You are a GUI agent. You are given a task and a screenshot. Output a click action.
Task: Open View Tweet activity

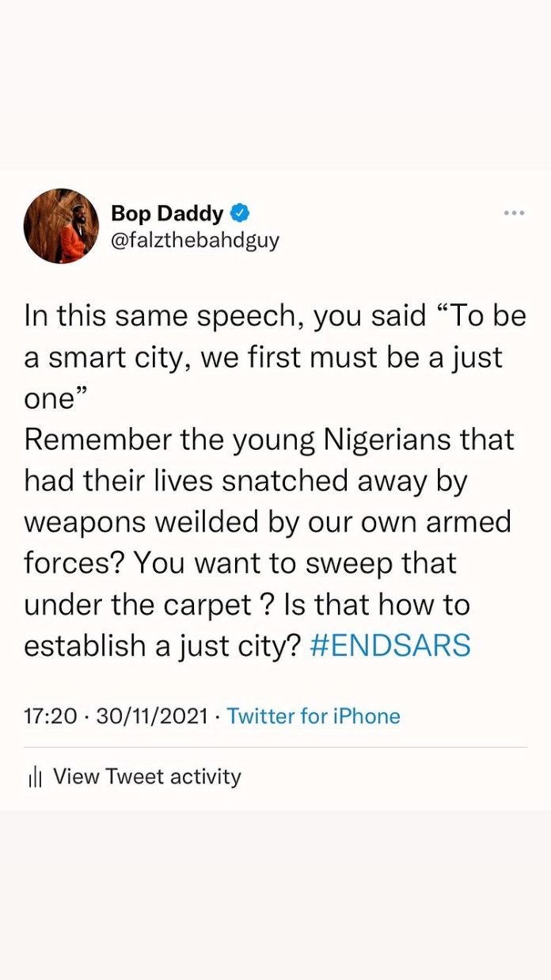pos(146,776)
